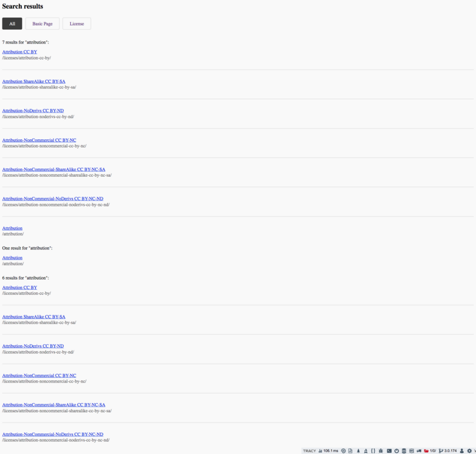Click the power circle icon in Tracy bar
The width and height of the screenshot is (476, 454).
pyautogui.click(x=396, y=451)
